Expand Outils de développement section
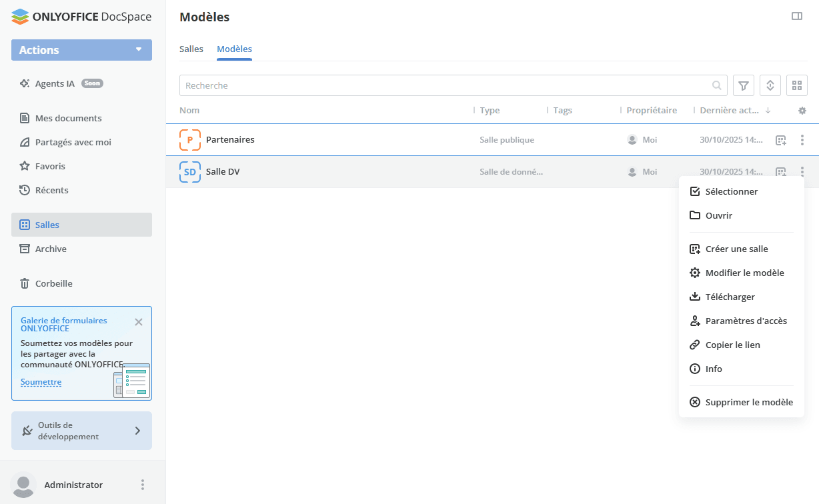 (x=81, y=431)
